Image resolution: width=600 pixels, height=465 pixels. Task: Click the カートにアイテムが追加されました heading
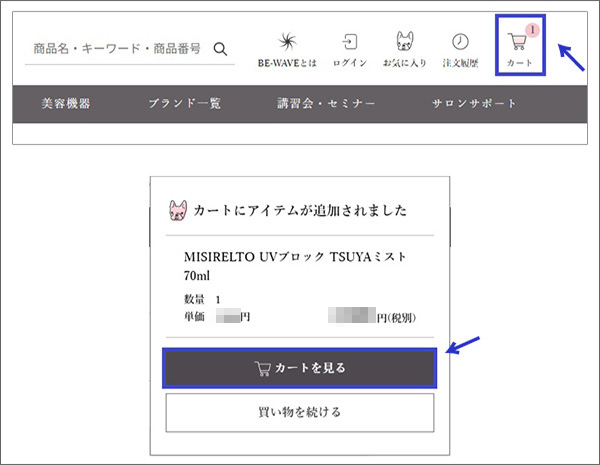click(x=300, y=210)
